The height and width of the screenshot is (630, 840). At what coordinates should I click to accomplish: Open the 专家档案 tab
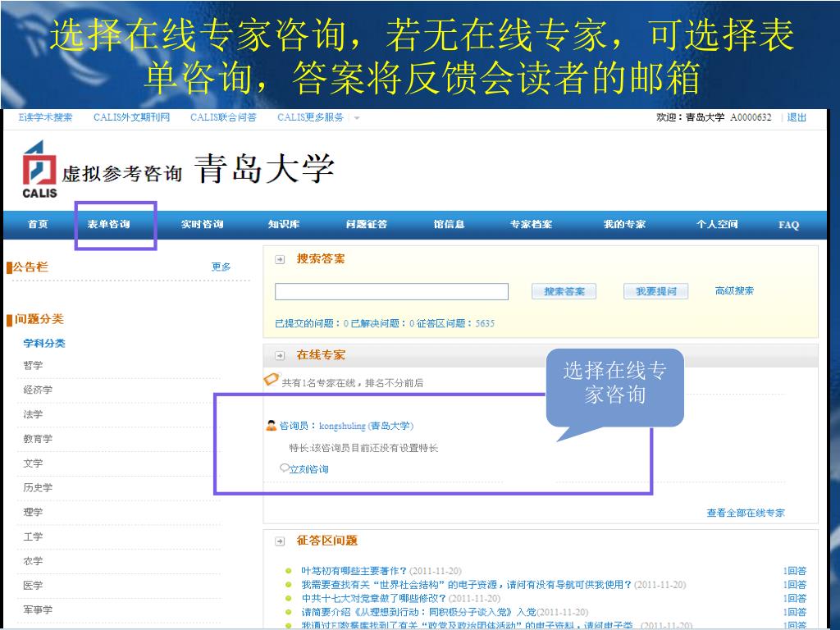click(x=531, y=225)
